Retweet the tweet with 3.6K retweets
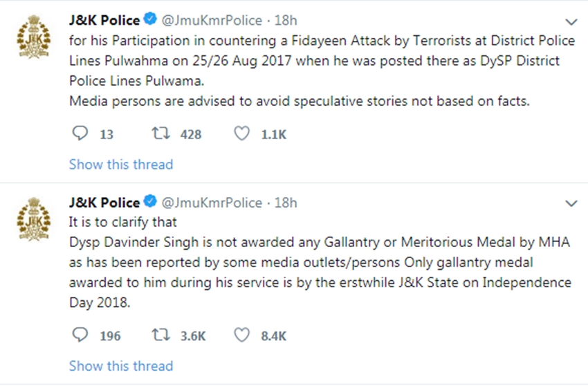 point(160,335)
